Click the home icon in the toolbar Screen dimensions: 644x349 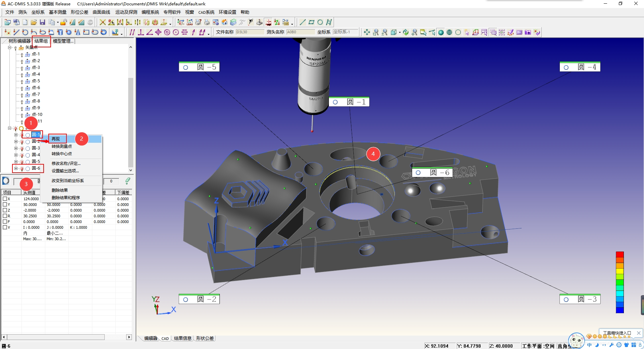click(x=225, y=22)
